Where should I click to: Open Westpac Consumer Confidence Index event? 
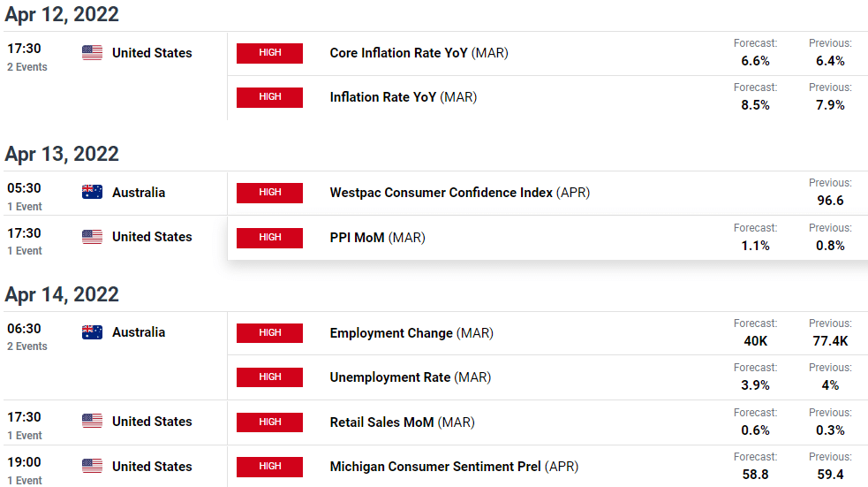pos(459,193)
